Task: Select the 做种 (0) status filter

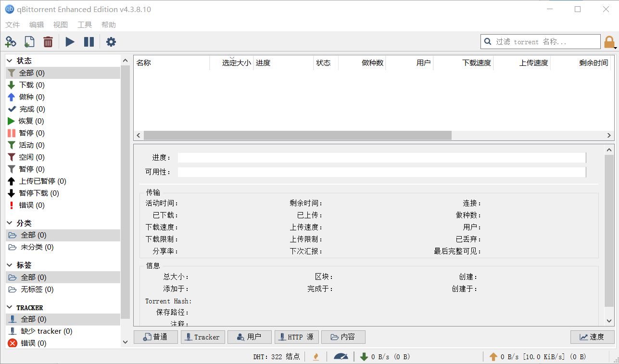Action: click(x=63, y=97)
